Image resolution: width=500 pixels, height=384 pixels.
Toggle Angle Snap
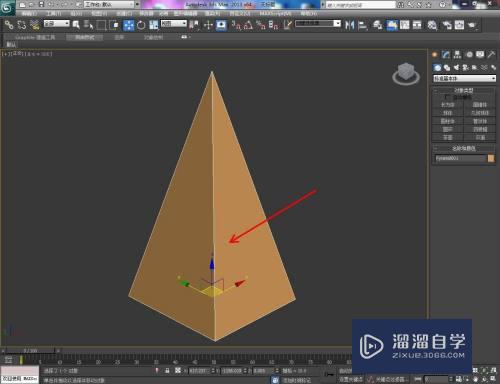(248, 25)
